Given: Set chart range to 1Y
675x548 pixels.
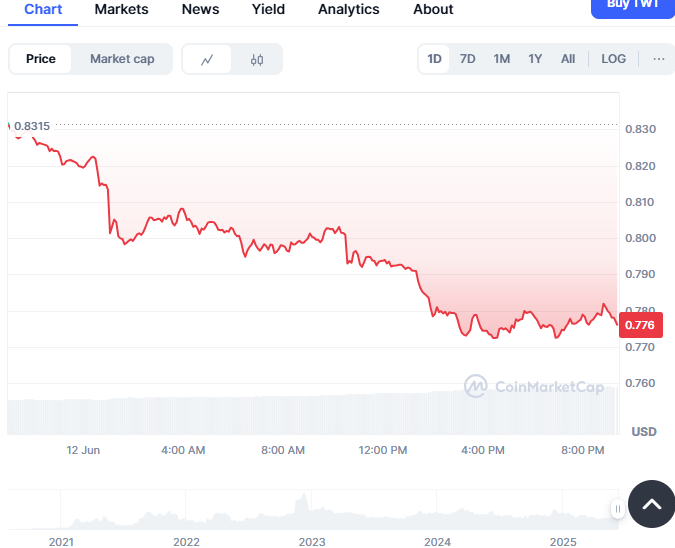Looking at the screenshot, I should [x=535, y=59].
